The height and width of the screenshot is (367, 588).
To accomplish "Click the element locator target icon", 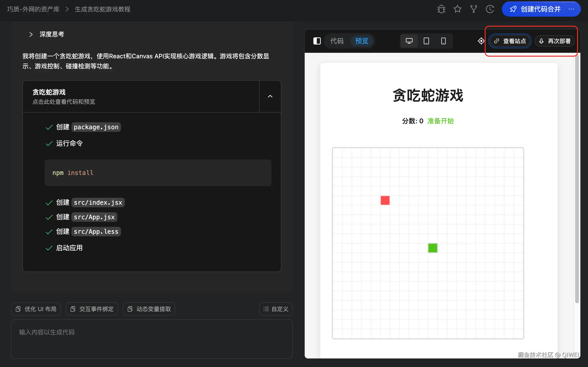I will pos(481,41).
